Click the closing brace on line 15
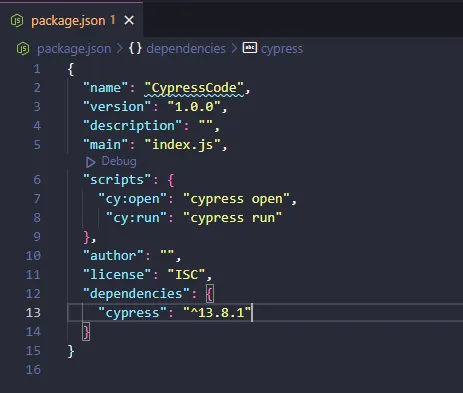The image size is (463, 393). [71, 351]
